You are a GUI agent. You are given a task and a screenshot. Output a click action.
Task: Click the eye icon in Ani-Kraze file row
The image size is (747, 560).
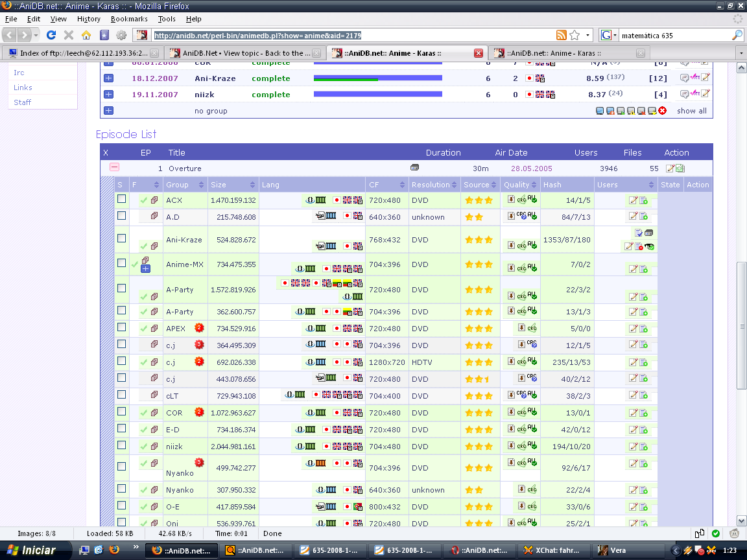click(x=649, y=246)
